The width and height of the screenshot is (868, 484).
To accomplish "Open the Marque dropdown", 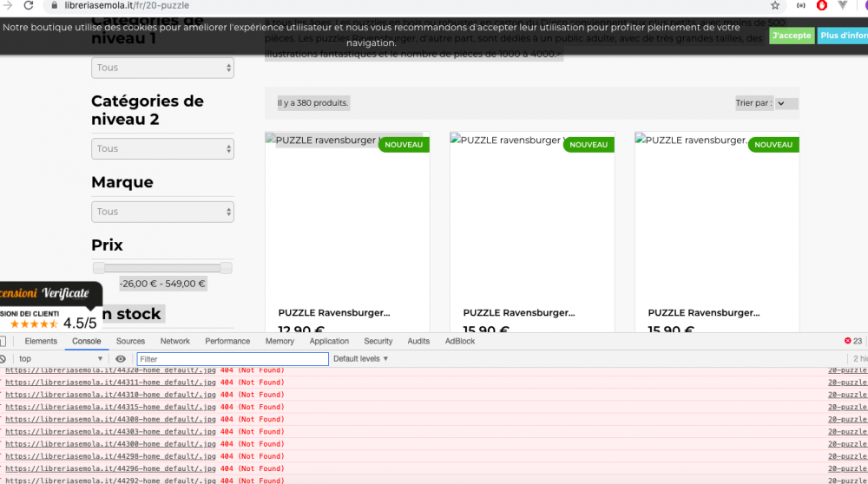I will pos(163,212).
